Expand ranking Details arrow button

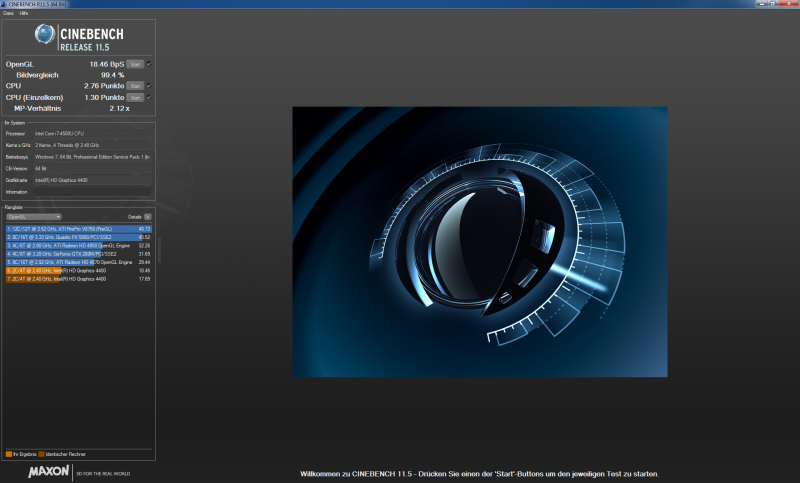coord(147,217)
